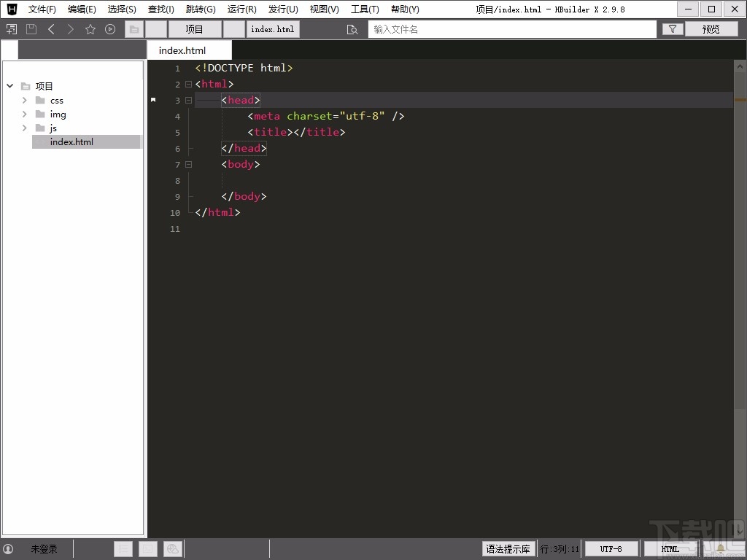This screenshot has height=560, width=747.
Task: Open the 工具(T) menu
Action: [365, 9]
